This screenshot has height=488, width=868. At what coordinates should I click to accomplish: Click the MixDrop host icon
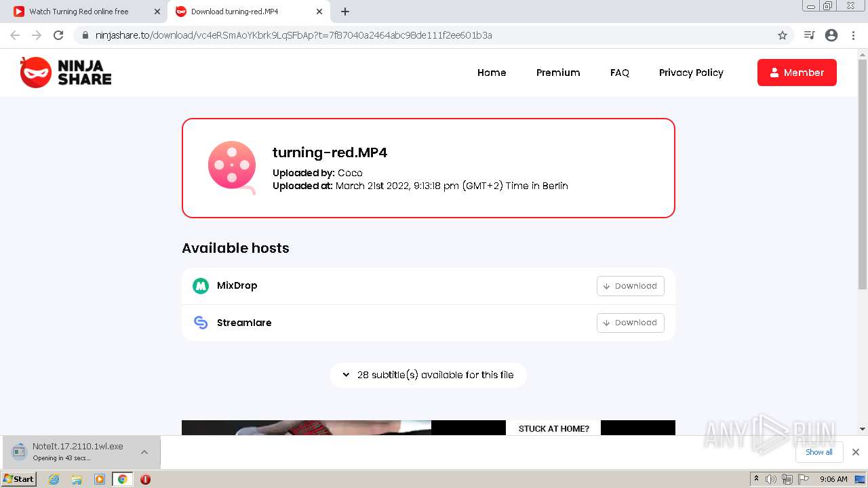click(201, 286)
